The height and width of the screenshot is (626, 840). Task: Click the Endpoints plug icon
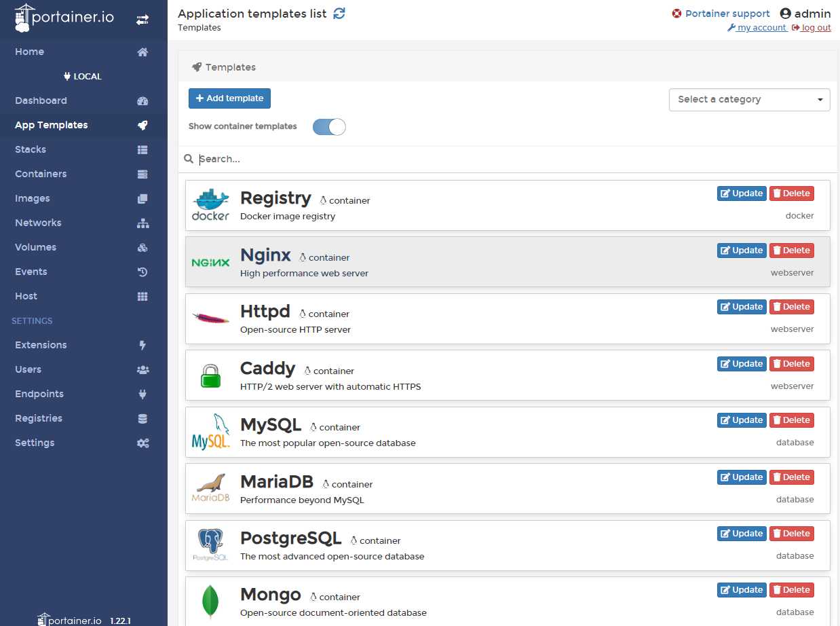[142, 394]
